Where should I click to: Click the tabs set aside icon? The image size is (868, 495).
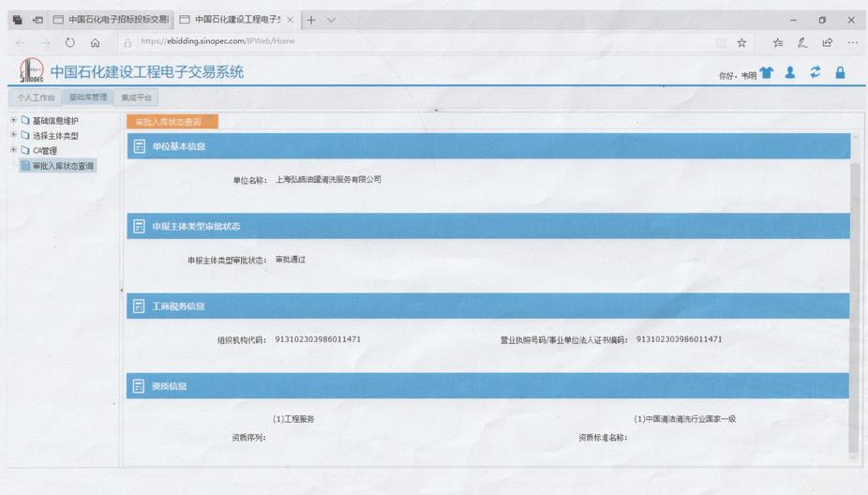click(18, 20)
